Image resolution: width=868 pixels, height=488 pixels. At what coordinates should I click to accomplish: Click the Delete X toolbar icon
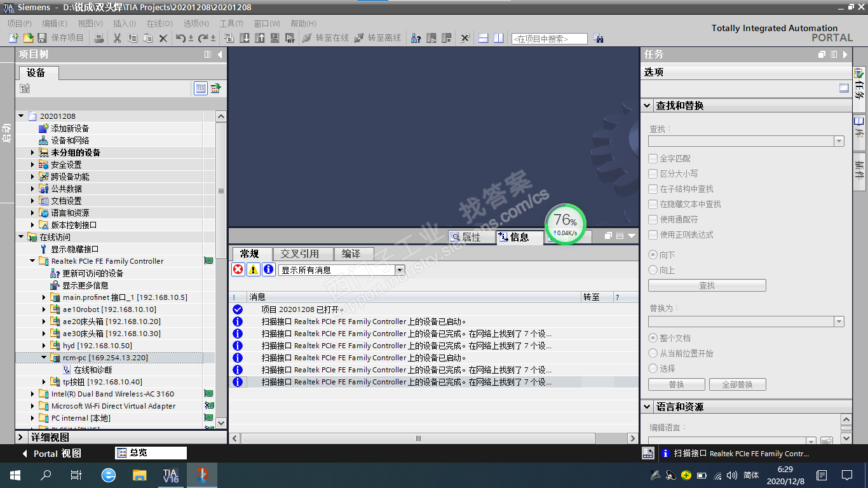coord(163,38)
